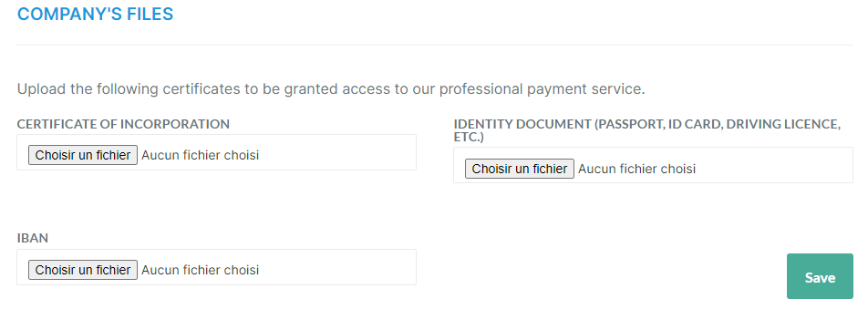Select the Certificate of Incorporation label
868x330 pixels.
pos(123,124)
